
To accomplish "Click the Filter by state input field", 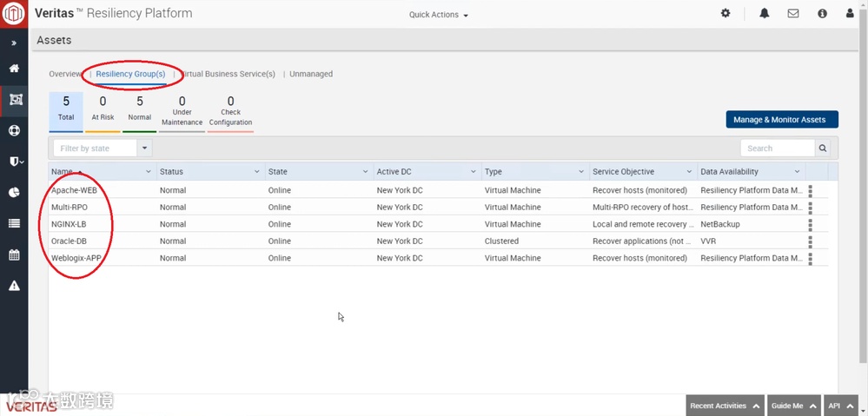I will [x=96, y=149].
